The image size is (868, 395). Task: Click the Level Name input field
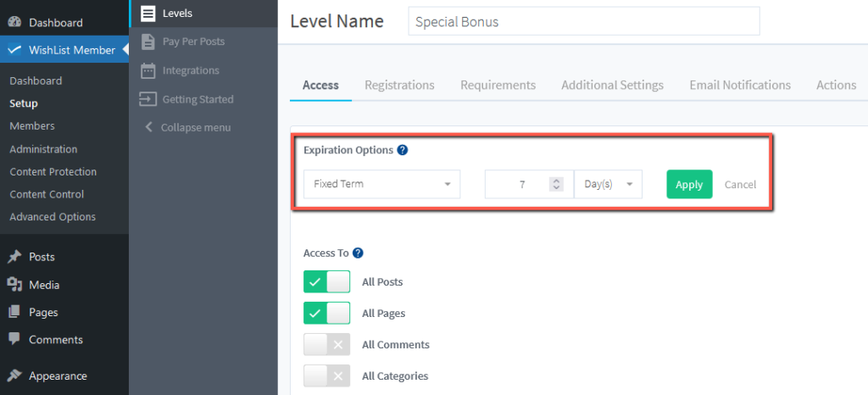click(584, 21)
